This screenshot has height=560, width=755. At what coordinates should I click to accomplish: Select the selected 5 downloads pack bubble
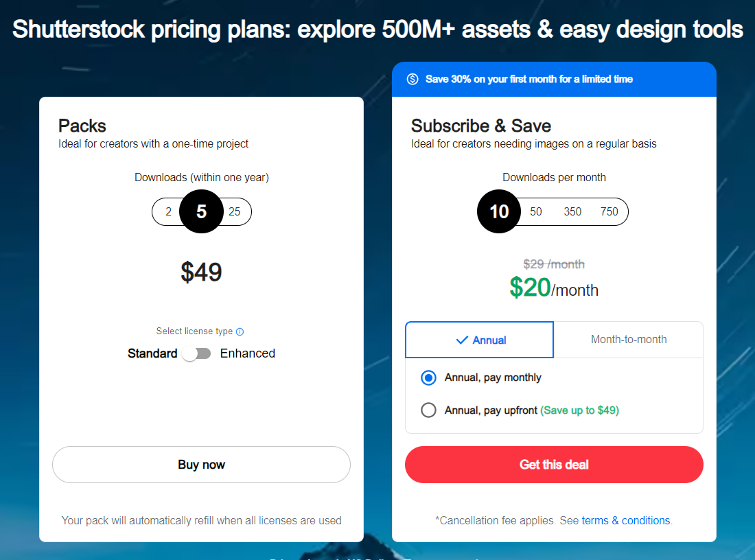tap(201, 211)
